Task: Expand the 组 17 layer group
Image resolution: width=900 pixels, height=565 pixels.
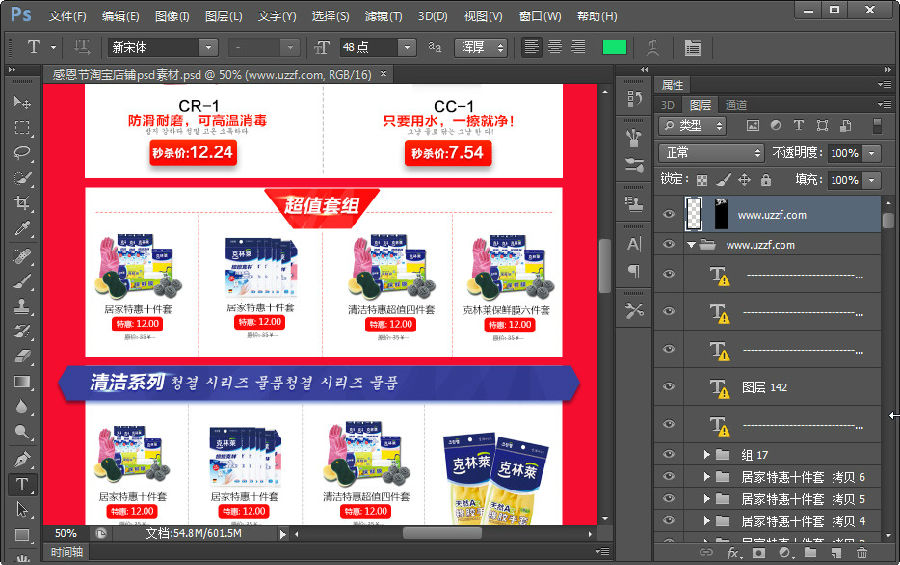Action: pyautogui.click(x=706, y=455)
